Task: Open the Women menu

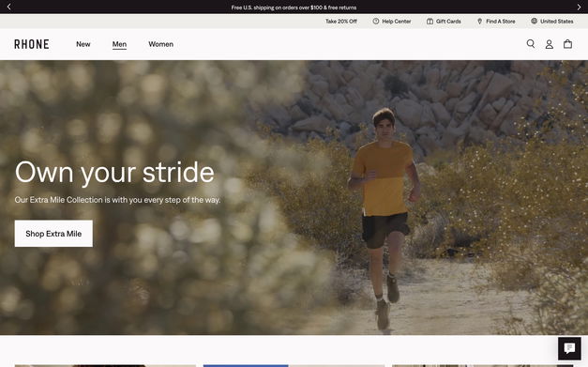Action: click(161, 44)
